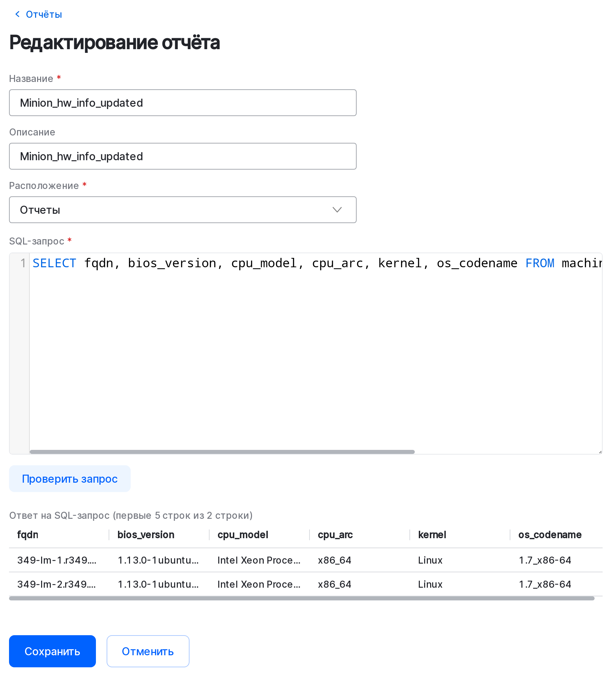The width and height of the screenshot is (616, 676).
Task: Click the os_codename column header
Action: [549, 535]
